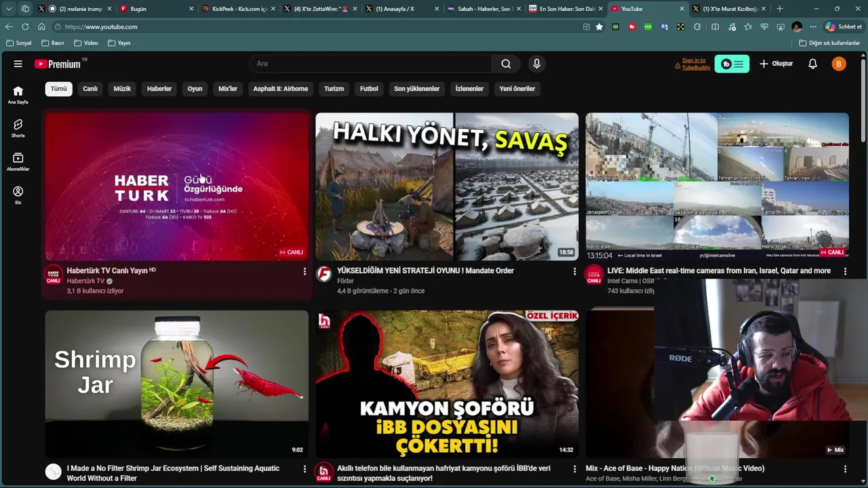Open the account avatar menu
This screenshot has height=488, width=868.
tap(839, 64)
